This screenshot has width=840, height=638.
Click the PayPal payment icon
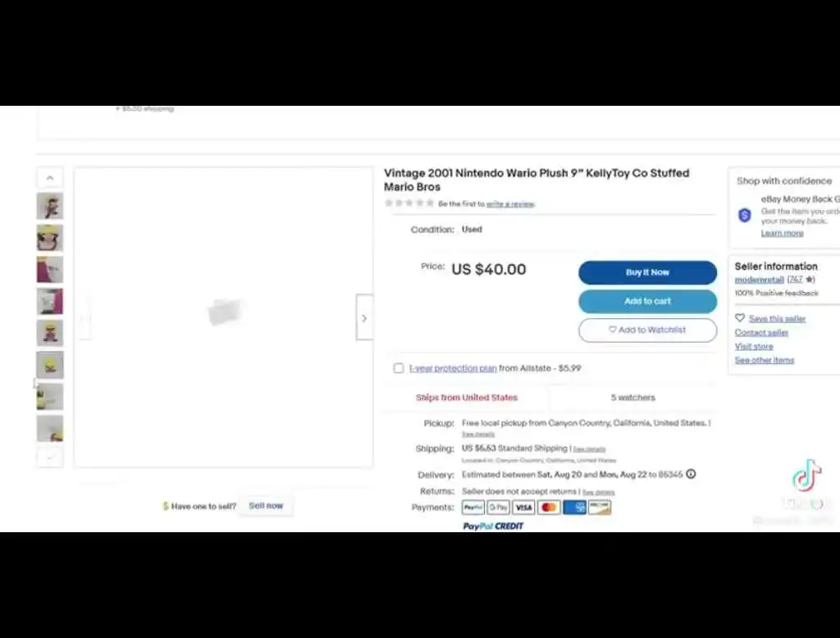point(473,508)
